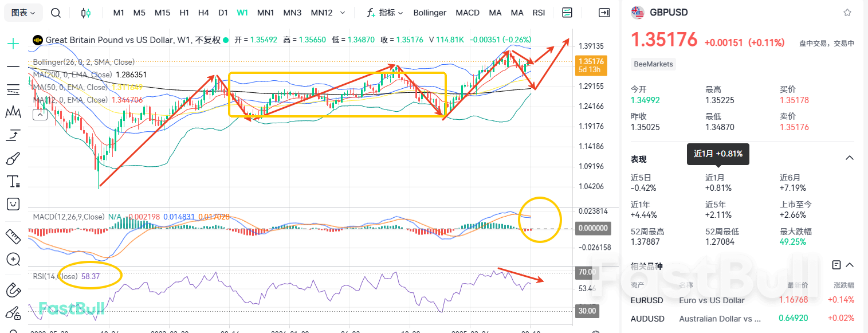Screen dimensions: 868x333
Task: Open the Bollinger indicator button
Action: point(429,12)
